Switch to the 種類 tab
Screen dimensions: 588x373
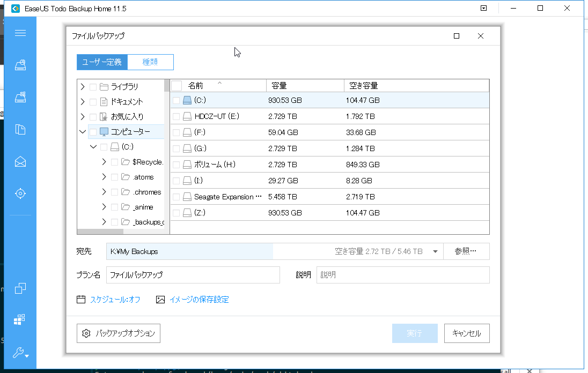pyautogui.click(x=150, y=62)
